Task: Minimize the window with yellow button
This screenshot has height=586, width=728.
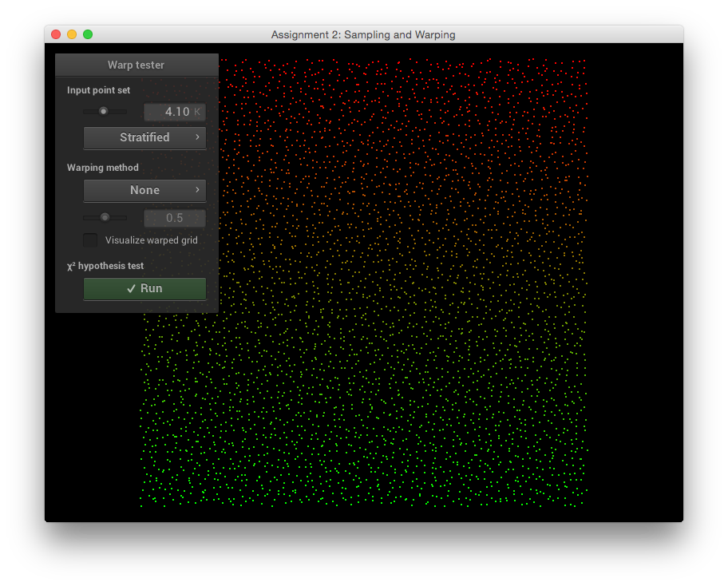Action: [x=72, y=34]
